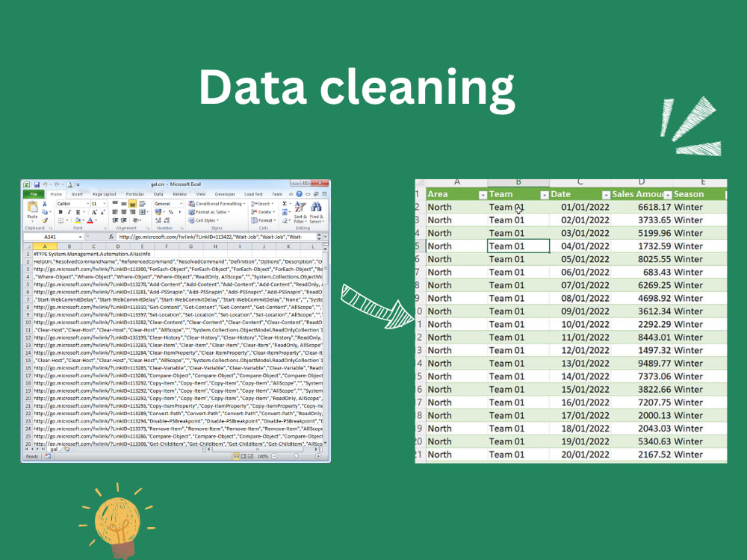The height and width of the screenshot is (560, 747).
Task: Click the 100% zoom level button
Action: 263,456
